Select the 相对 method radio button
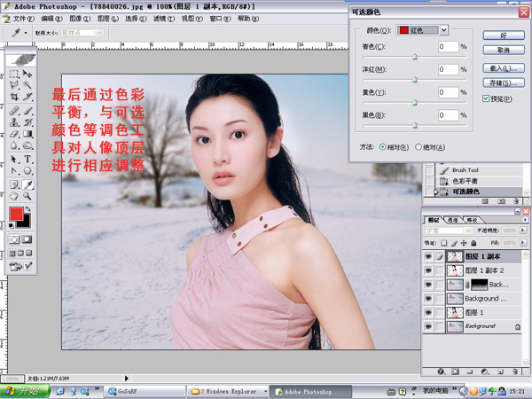 coord(382,147)
